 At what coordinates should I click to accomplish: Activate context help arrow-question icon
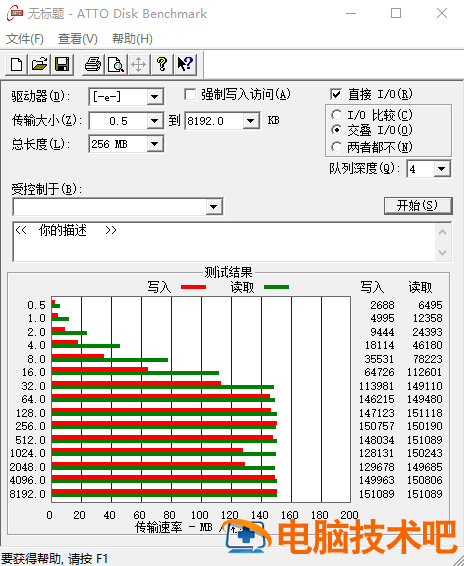pyautogui.click(x=185, y=65)
